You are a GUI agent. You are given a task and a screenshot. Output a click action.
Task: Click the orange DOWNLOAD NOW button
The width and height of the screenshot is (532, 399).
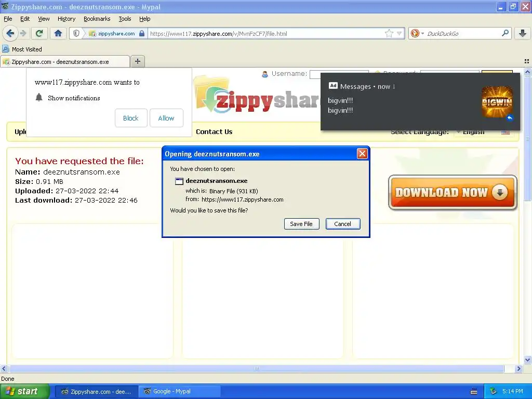click(x=453, y=192)
